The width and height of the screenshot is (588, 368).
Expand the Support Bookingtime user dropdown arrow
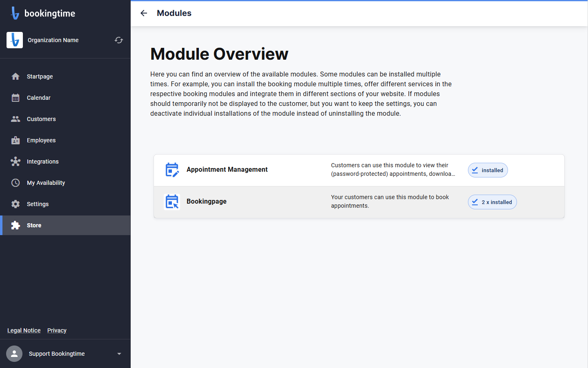119,354
